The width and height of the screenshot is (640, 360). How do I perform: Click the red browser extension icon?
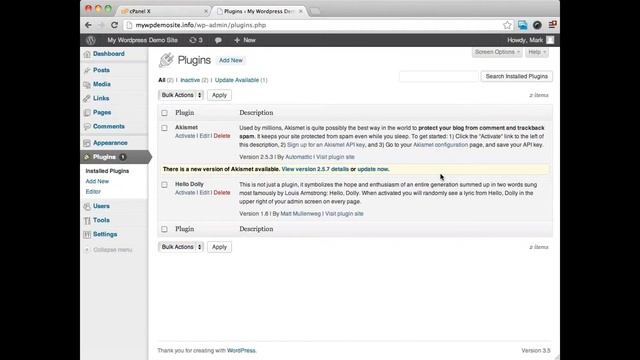coord(552,25)
